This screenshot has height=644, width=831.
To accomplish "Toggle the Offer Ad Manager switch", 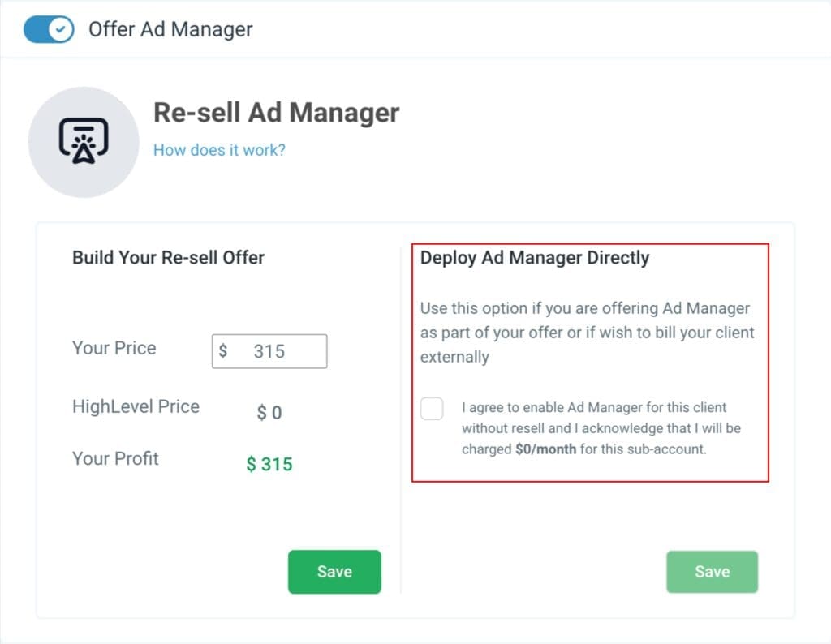I will pos(49,30).
